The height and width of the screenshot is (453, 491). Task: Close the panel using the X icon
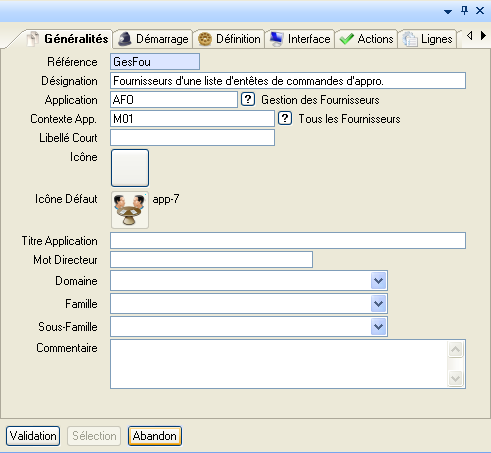[480, 11]
